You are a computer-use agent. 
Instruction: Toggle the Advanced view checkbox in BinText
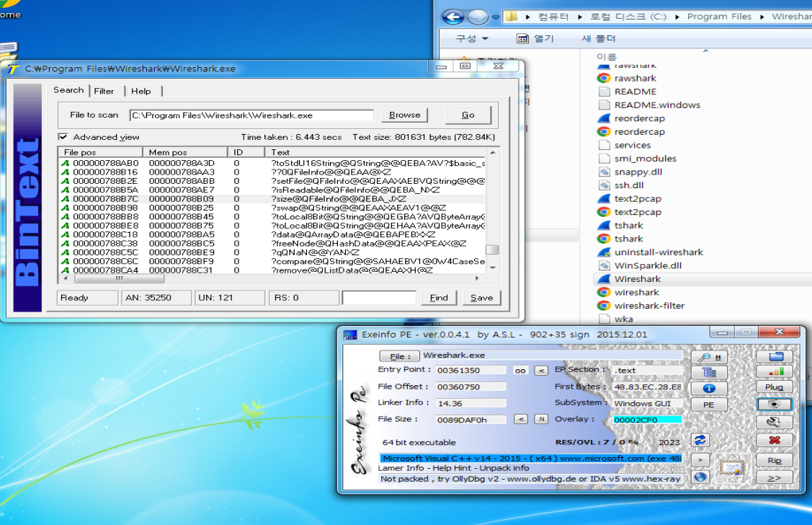(63, 137)
